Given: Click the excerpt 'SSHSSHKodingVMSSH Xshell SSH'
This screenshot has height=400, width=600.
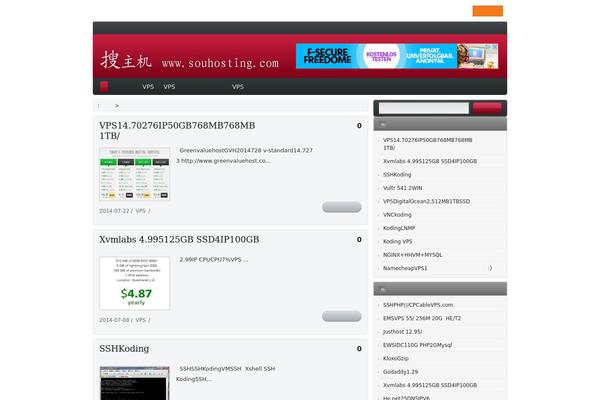Looking at the screenshot, I should (227, 369).
